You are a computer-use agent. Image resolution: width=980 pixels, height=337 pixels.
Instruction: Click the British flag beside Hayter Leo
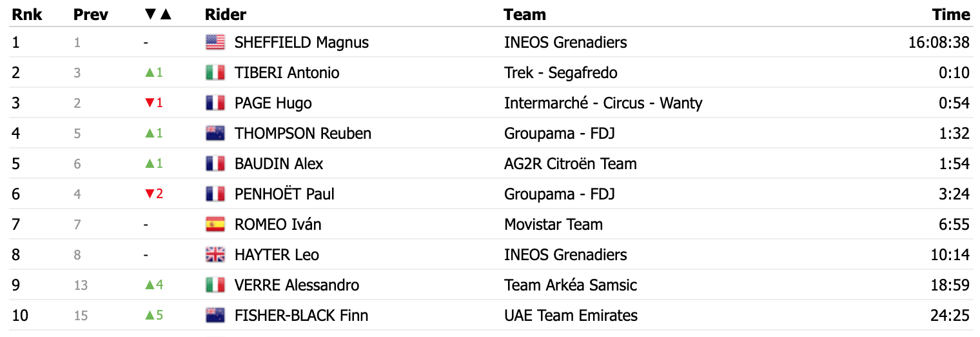click(215, 255)
